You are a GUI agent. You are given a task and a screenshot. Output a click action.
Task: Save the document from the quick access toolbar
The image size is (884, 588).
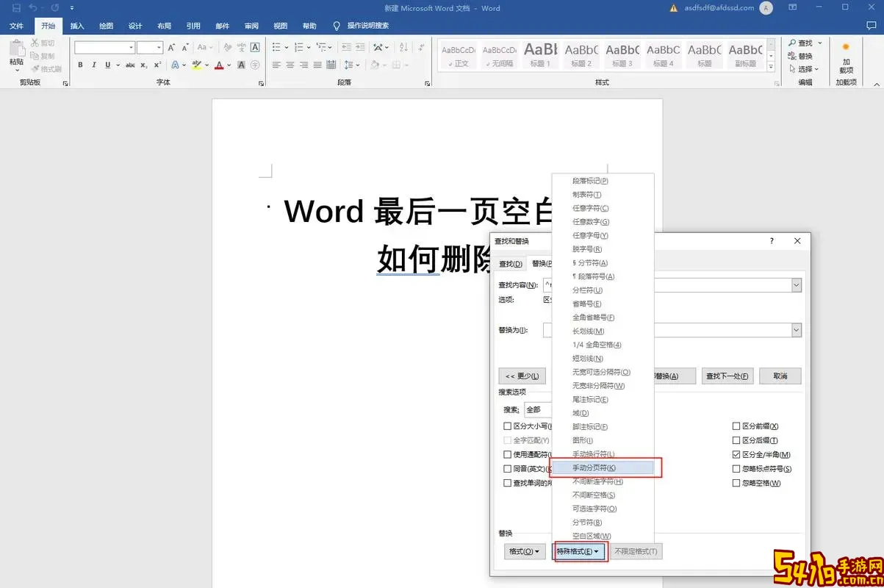16,8
